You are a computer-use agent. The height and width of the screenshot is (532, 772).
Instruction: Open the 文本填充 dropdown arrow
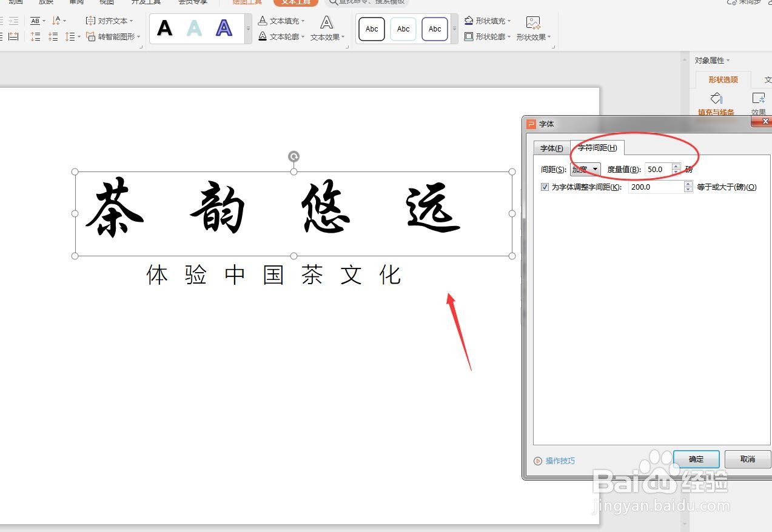(x=303, y=21)
